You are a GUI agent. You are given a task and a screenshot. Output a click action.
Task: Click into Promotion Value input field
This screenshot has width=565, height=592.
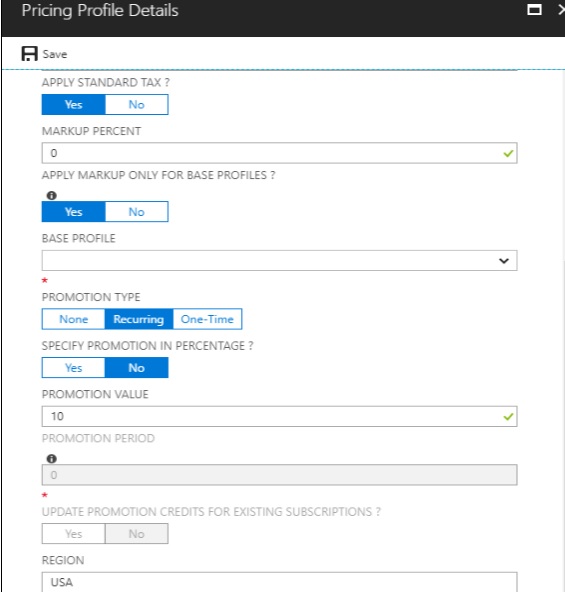click(x=279, y=416)
